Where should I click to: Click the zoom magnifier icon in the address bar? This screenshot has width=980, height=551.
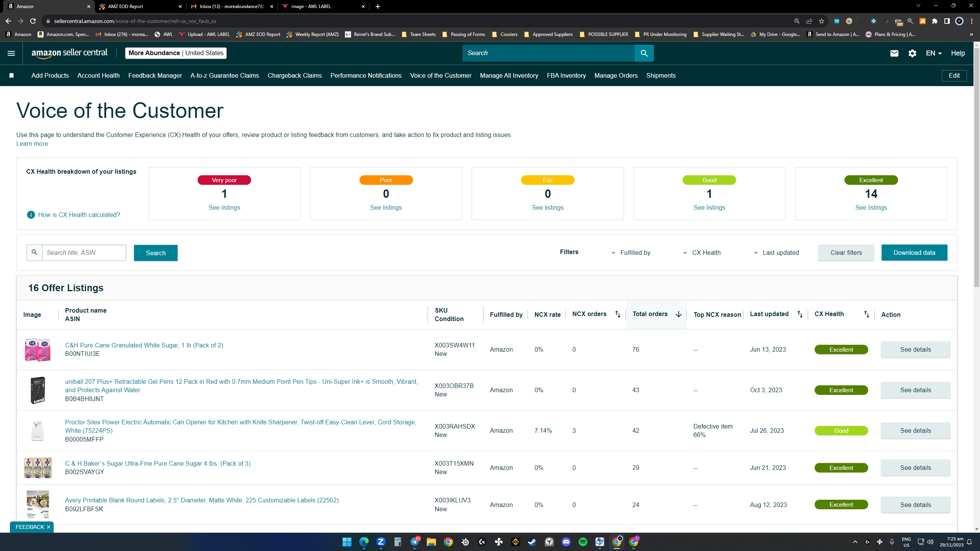(x=797, y=21)
